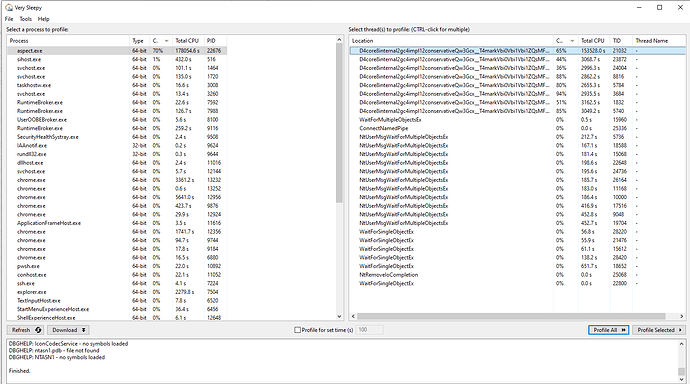Viewport: 690px width, 384px height.
Task: Minimize the Very Sleepy window
Action: click(639, 7)
